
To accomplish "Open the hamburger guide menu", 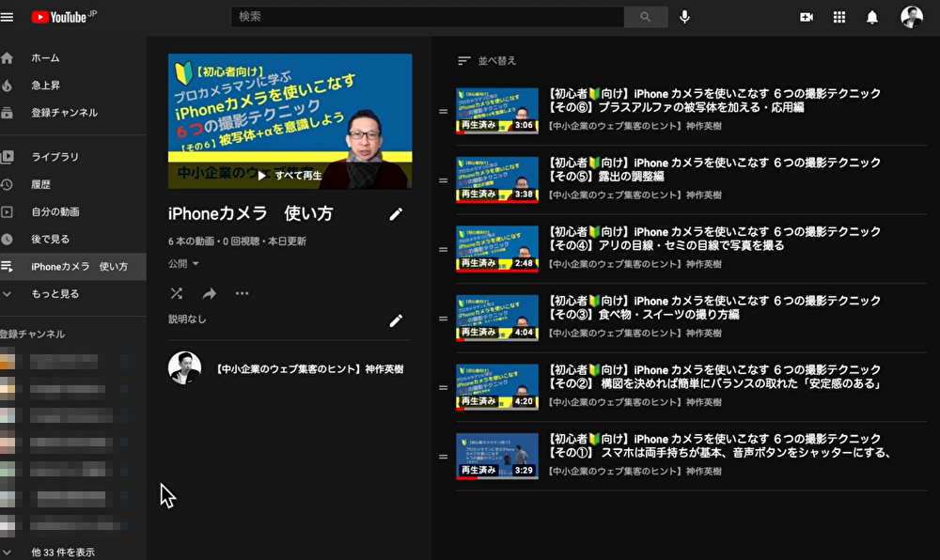I will [x=8, y=17].
